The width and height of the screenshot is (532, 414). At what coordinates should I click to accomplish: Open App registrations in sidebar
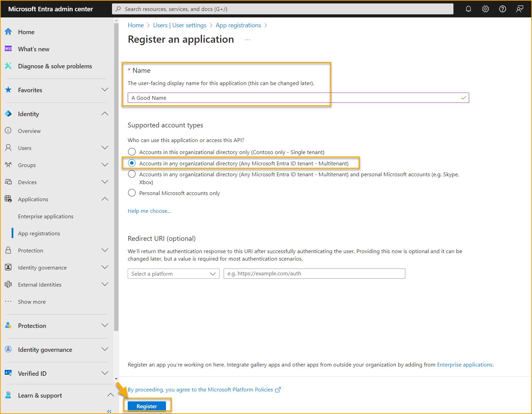pos(39,233)
